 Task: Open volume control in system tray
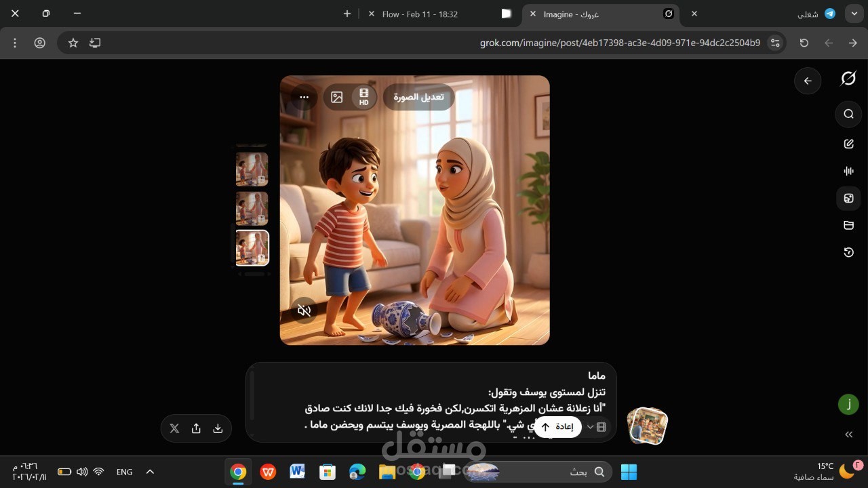coord(82,472)
